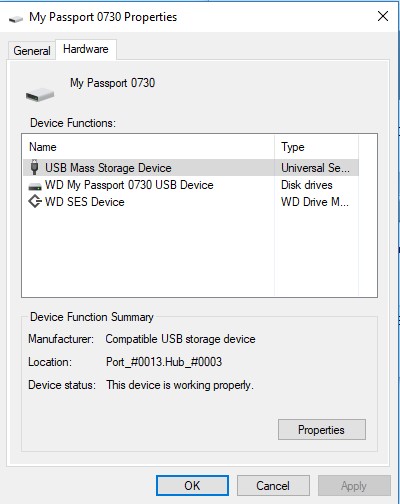Click the small drive icon in the title bar

point(15,19)
